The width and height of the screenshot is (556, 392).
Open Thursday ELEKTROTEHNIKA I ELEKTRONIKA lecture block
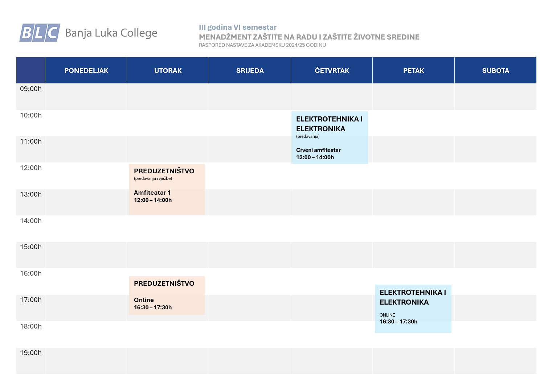coord(330,137)
